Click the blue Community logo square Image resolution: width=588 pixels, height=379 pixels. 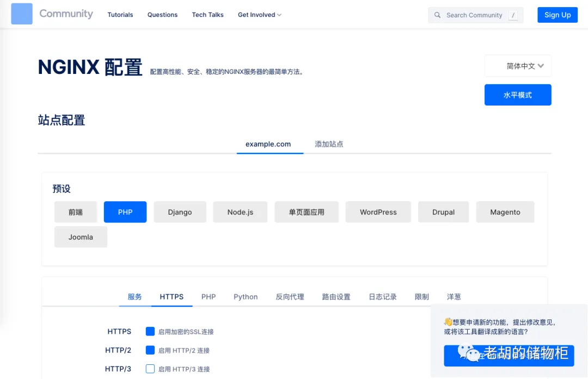22,14
